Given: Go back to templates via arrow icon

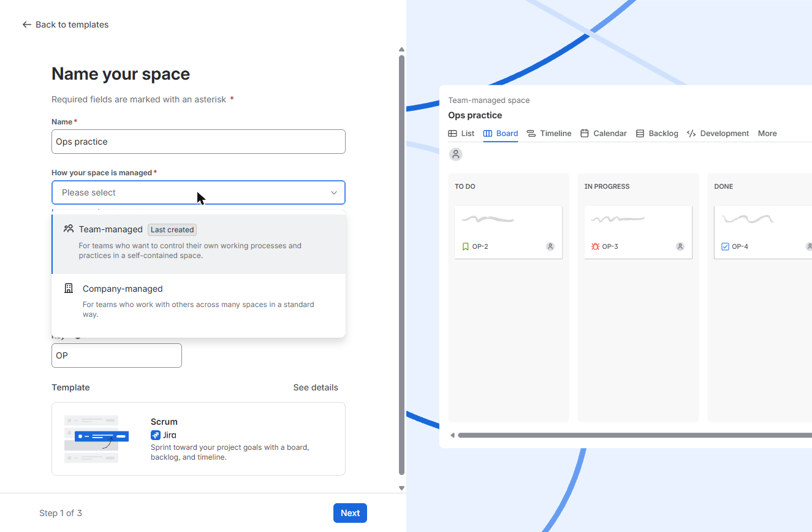Looking at the screenshot, I should click(26, 25).
